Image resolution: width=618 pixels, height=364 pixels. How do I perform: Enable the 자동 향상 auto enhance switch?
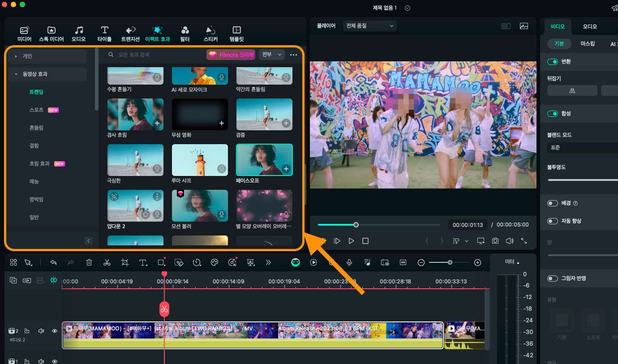pyautogui.click(x=553, y=221)
